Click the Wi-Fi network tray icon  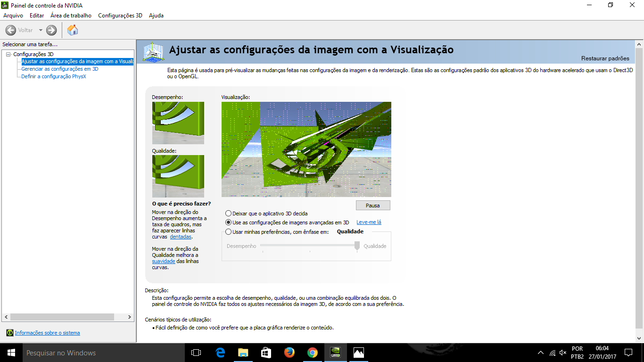[x=552, y=353]
